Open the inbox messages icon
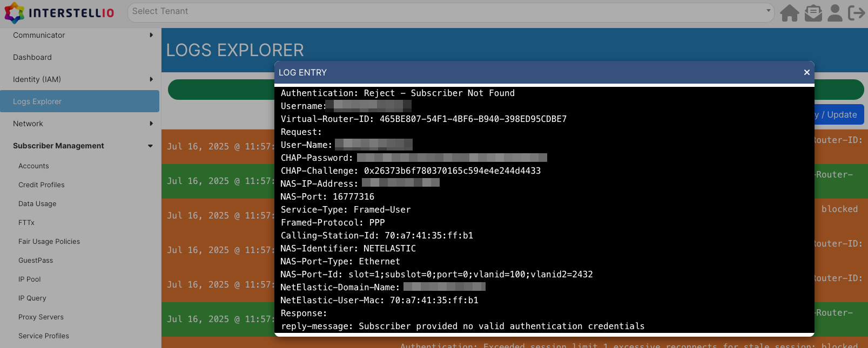The height and width of the screenshot is (348, 868). [813, 12]
